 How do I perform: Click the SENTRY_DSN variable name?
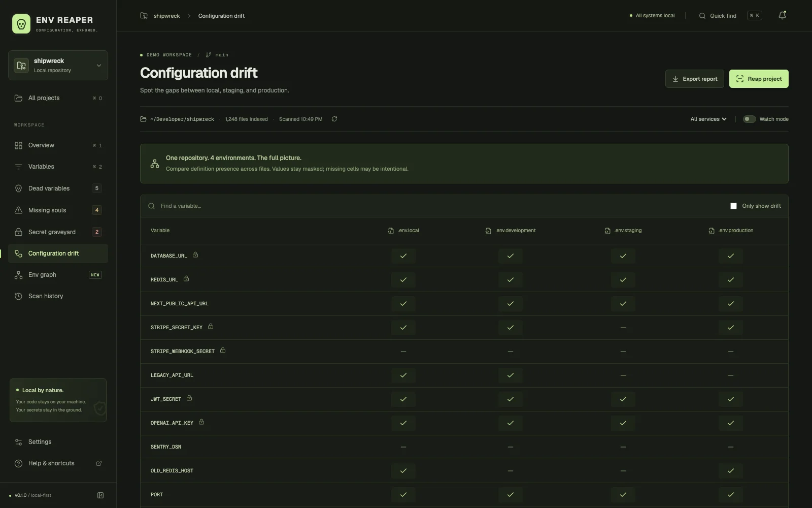165,447
